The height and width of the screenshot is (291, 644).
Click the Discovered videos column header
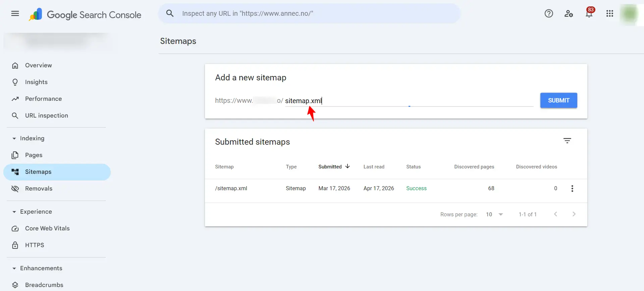537,167
